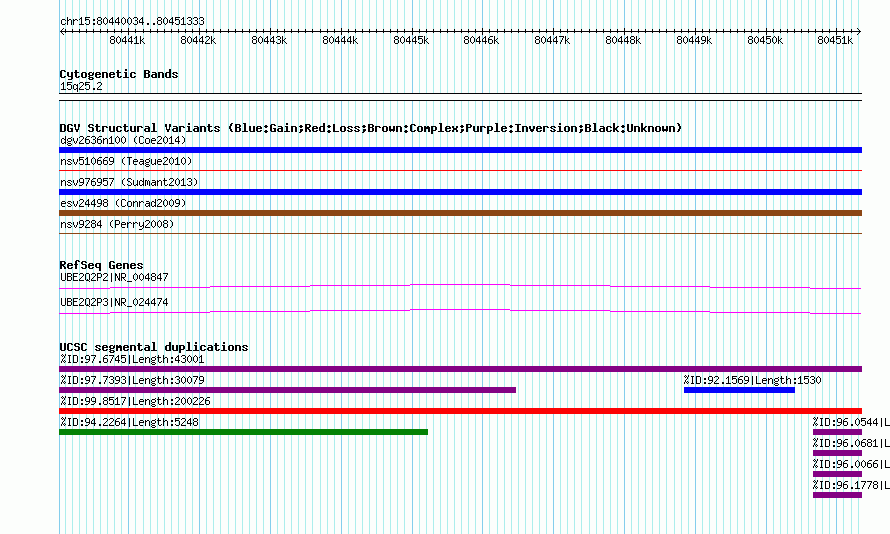Select the purple bar under %ID:96.0544
This screenshot has height=534, width=890.
837,432
